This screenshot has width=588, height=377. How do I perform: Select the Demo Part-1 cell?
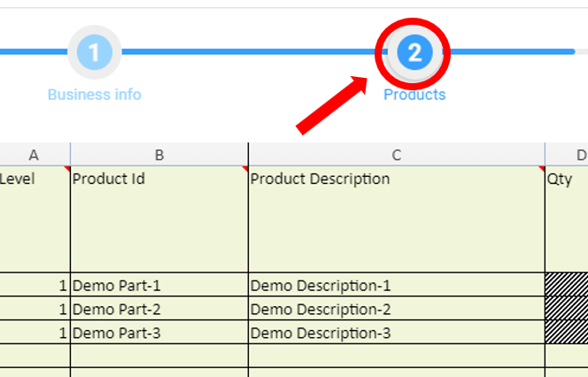[x=159, y=285]
